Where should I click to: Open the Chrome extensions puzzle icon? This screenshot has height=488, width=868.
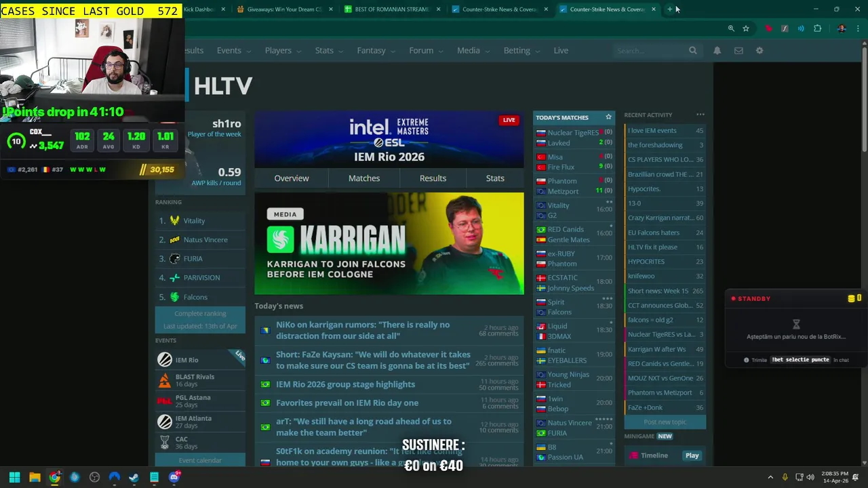[817, 28]
